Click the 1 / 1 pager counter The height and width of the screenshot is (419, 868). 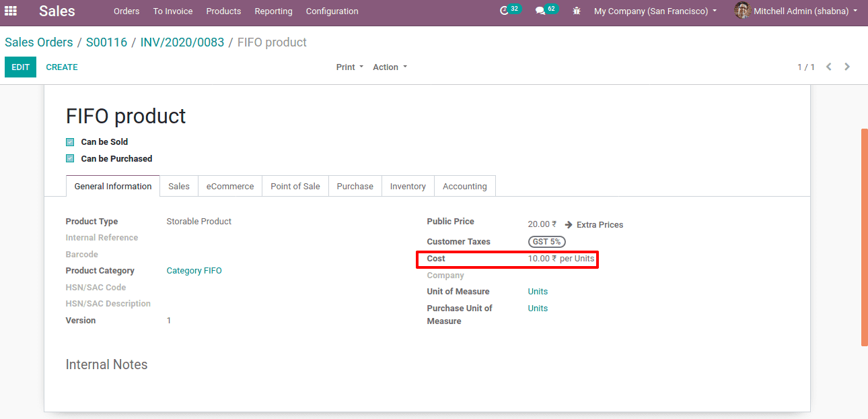806,67
